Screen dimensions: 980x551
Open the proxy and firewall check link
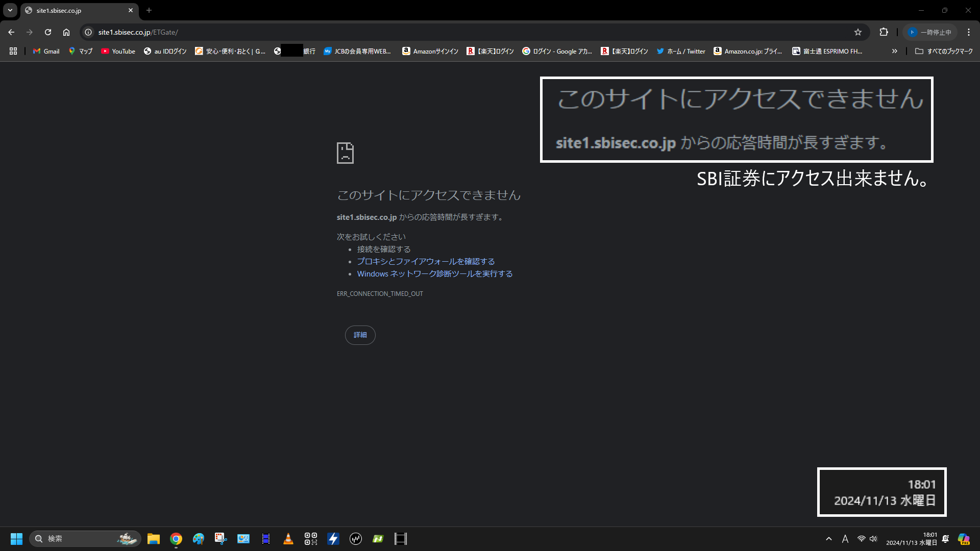tap(426, 262)
